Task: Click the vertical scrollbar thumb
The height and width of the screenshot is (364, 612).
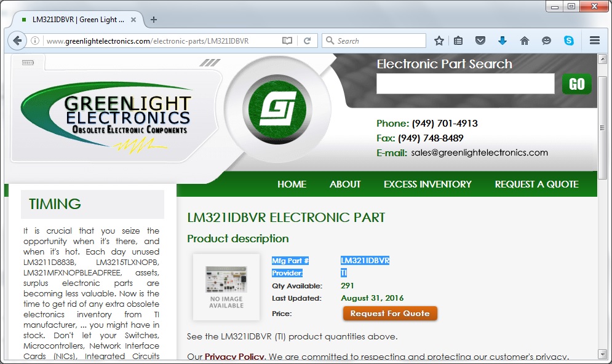Action: 602,127
